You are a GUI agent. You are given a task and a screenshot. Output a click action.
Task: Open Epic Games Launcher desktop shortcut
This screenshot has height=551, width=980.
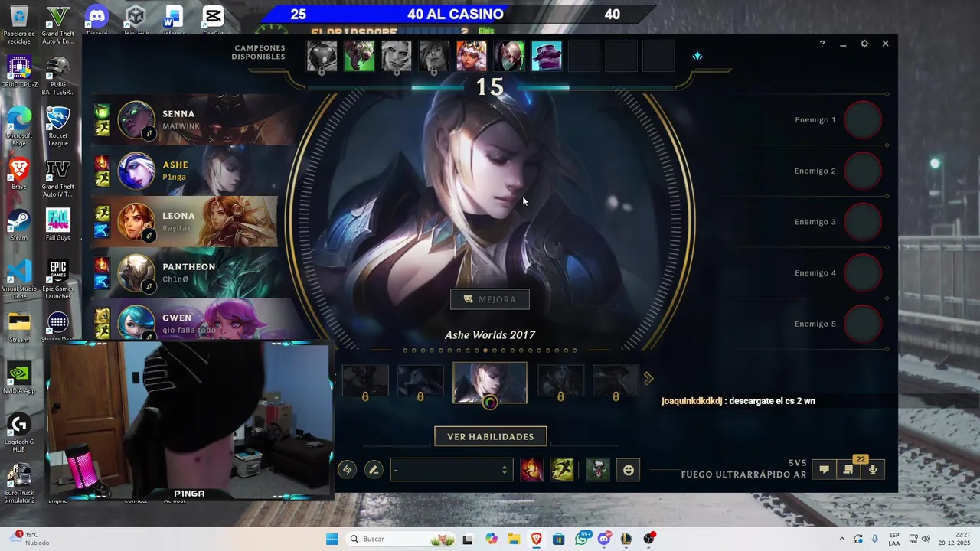(x=58, y=279)
